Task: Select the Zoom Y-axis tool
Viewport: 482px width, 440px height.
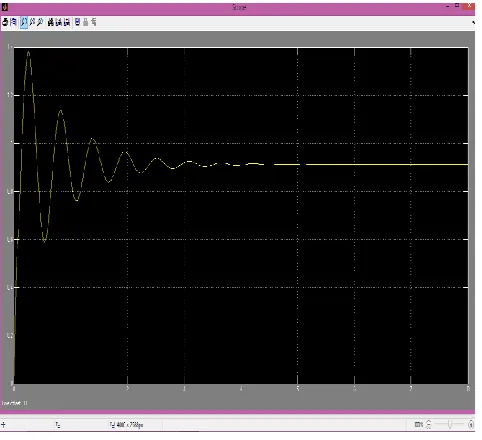Action: pyautogui.click(x=40, y=22)
